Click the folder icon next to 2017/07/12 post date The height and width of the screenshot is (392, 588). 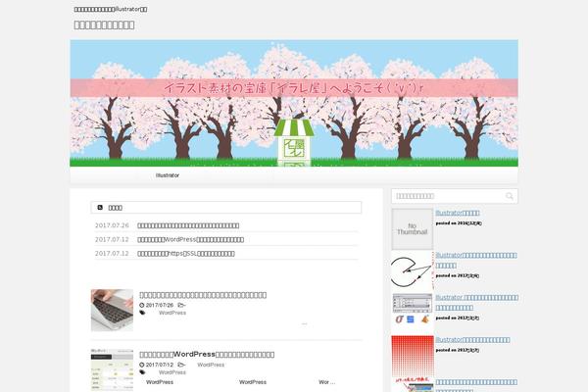coord(181,365)
